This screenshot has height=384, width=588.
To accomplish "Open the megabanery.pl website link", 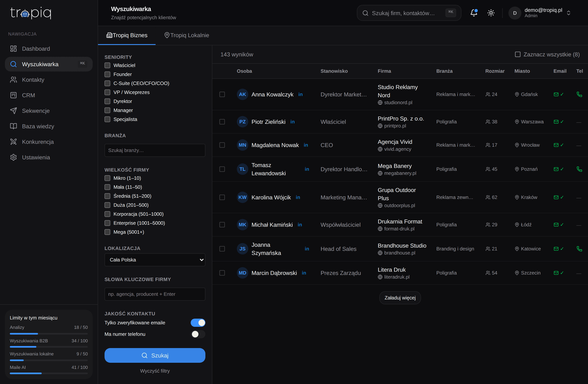I will tap(400, 173).
